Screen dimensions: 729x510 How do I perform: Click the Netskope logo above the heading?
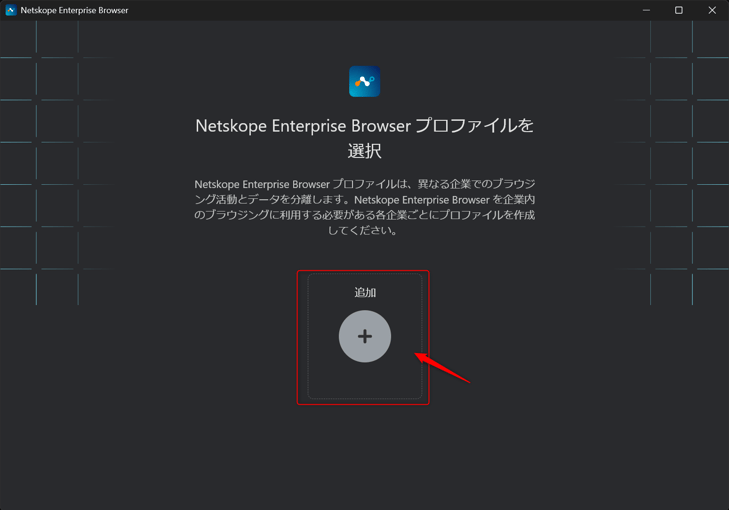point(364,81)
